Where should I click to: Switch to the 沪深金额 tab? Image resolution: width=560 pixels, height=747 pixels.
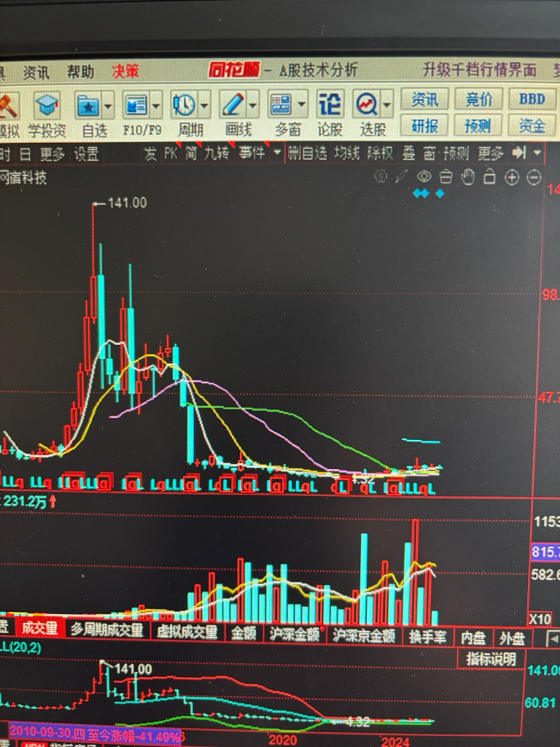point(295,635)
